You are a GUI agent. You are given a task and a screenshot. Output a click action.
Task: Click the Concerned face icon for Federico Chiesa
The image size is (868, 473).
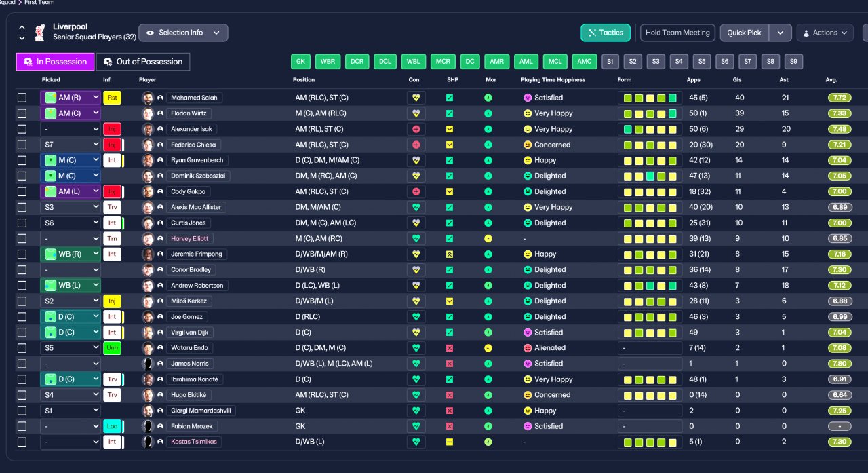[527, 145]
